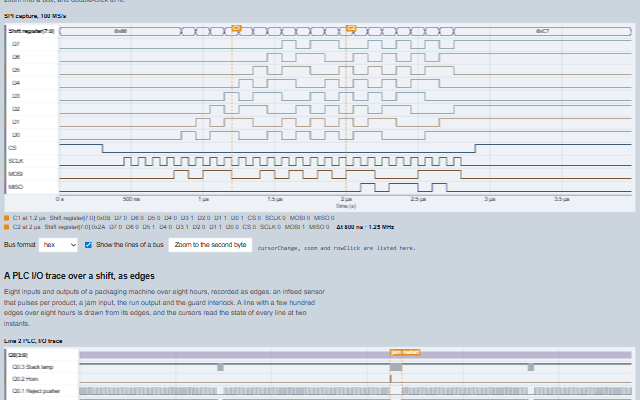The height and width of the screenshot is (400, 640).
Task: Click the C2 at 2 µs readout text
Action: [x=27, y=227]
